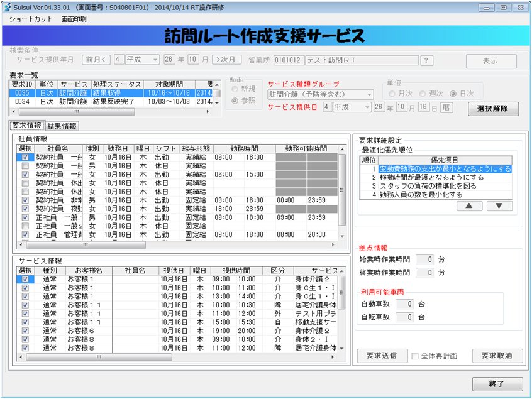
Task: Move priority item up with triangle button
Action: [469, 205]
